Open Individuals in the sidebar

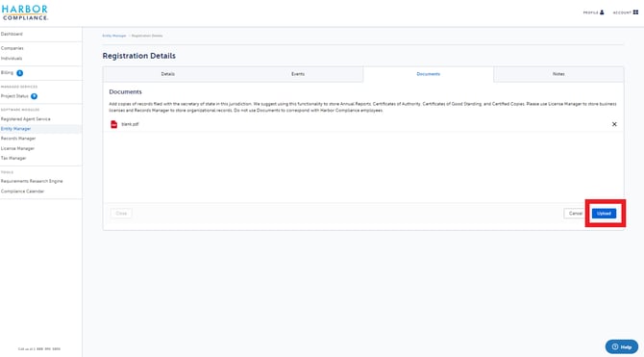coord(12,59)
